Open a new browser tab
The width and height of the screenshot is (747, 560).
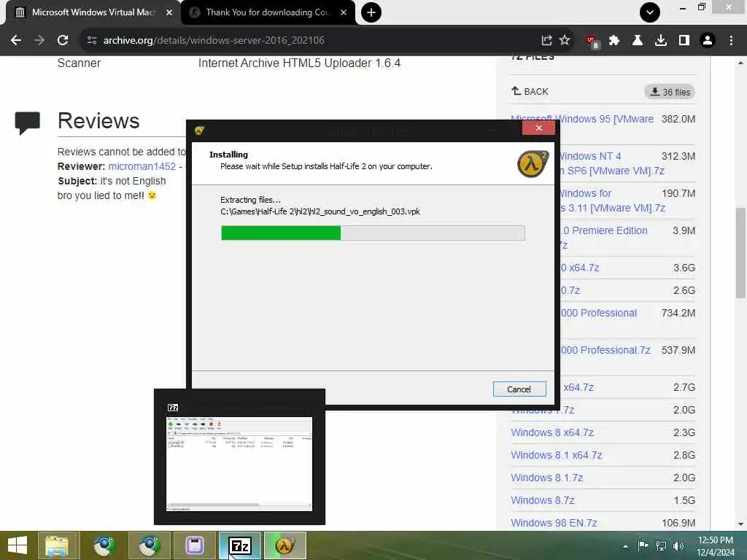point(371,12)
